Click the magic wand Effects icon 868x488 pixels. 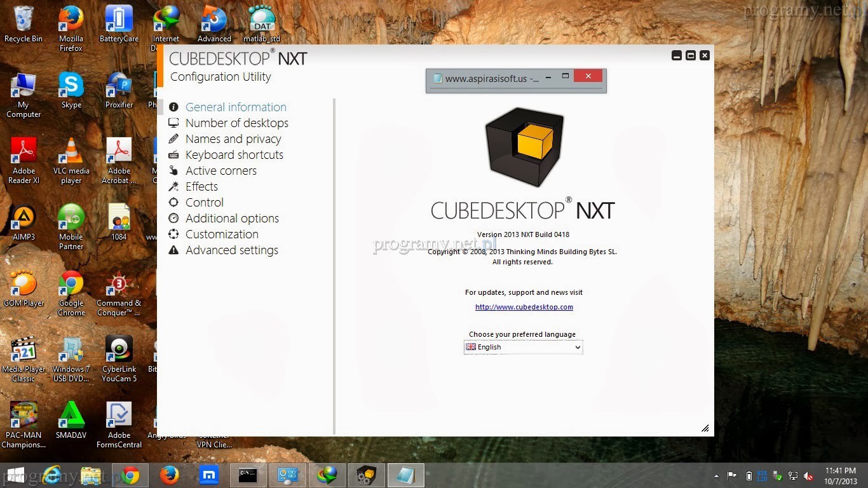[173, 187]
